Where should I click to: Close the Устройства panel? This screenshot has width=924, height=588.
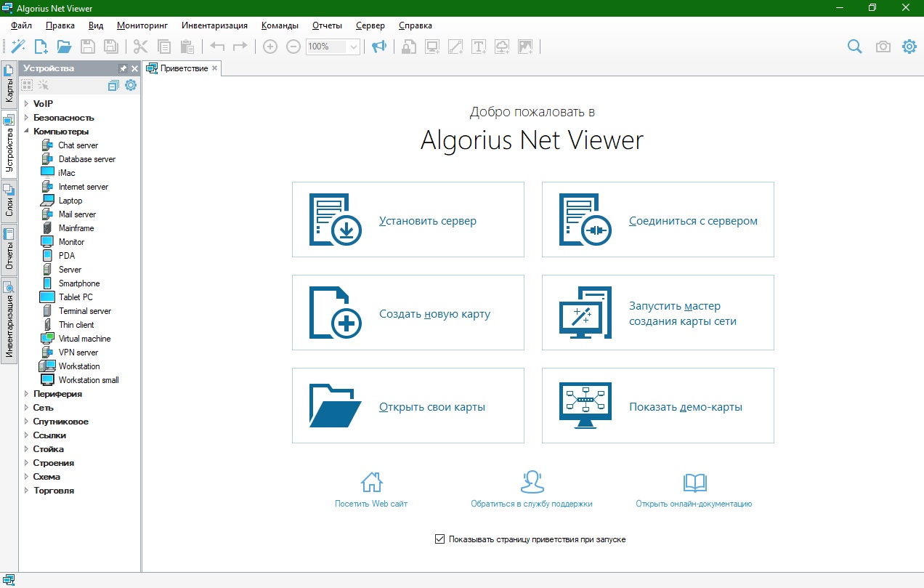click(134, 68)
